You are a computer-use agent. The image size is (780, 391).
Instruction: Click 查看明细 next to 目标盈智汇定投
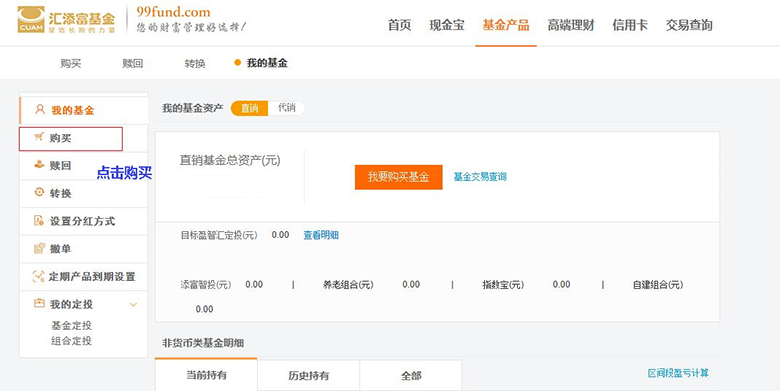pyautogui.click(x=321, y=235)
